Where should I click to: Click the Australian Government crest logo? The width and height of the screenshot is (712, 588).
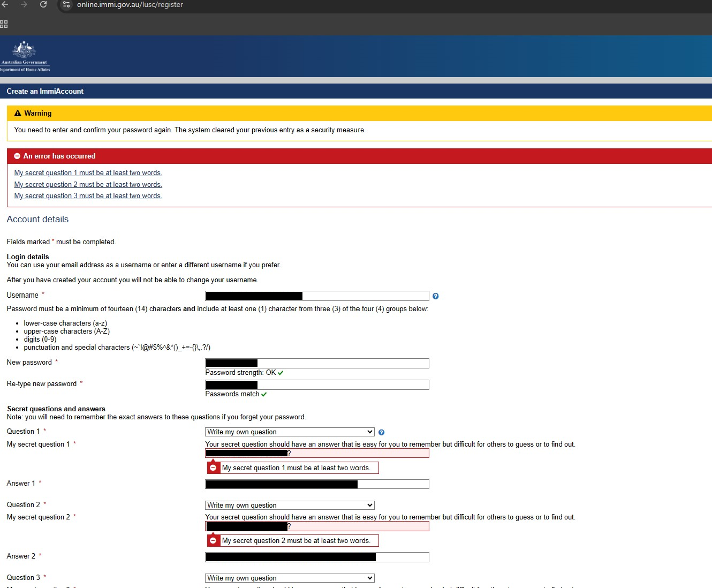tap(24, 56)
